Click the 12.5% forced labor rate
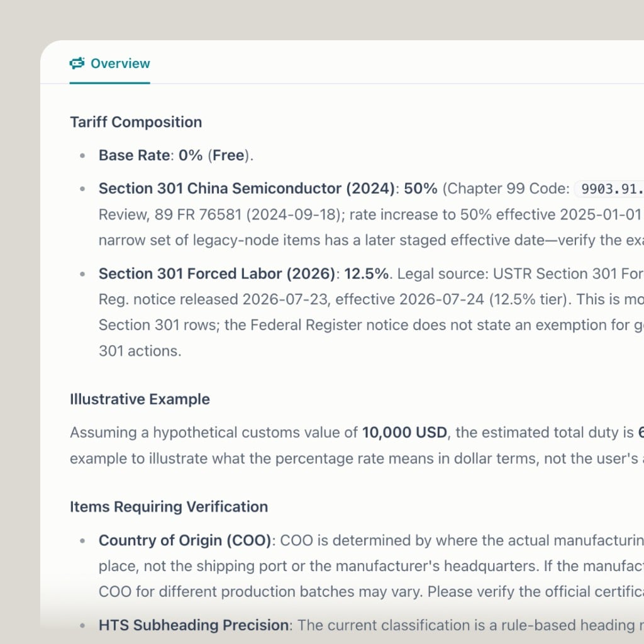This screenshot has width=644, height=644. [366, 274]
